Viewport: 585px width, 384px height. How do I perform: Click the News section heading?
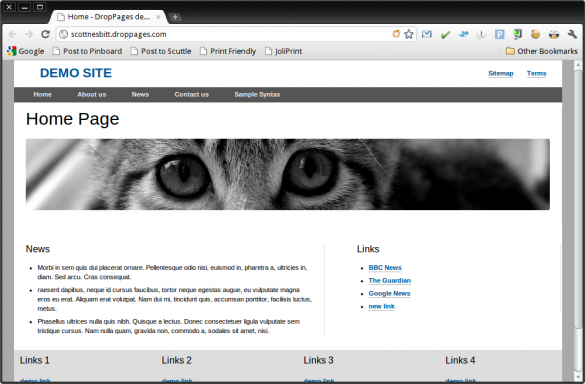click(x=38, y=249)
